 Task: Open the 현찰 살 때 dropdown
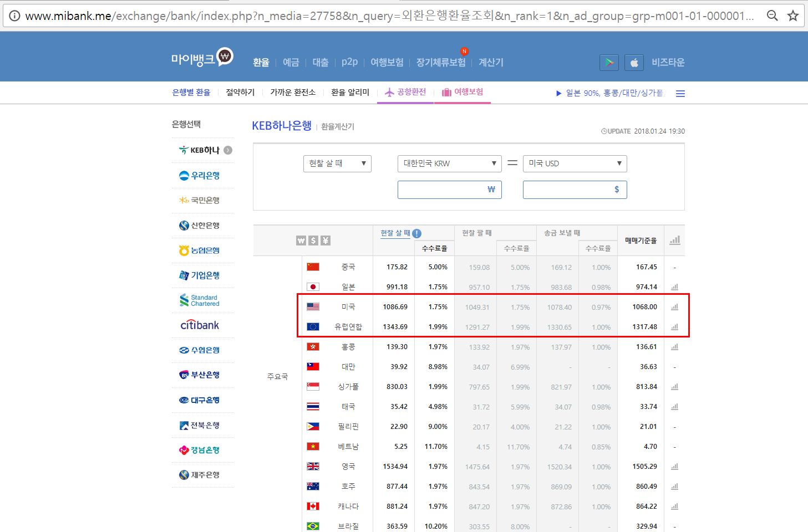click(x=337, y=163)
